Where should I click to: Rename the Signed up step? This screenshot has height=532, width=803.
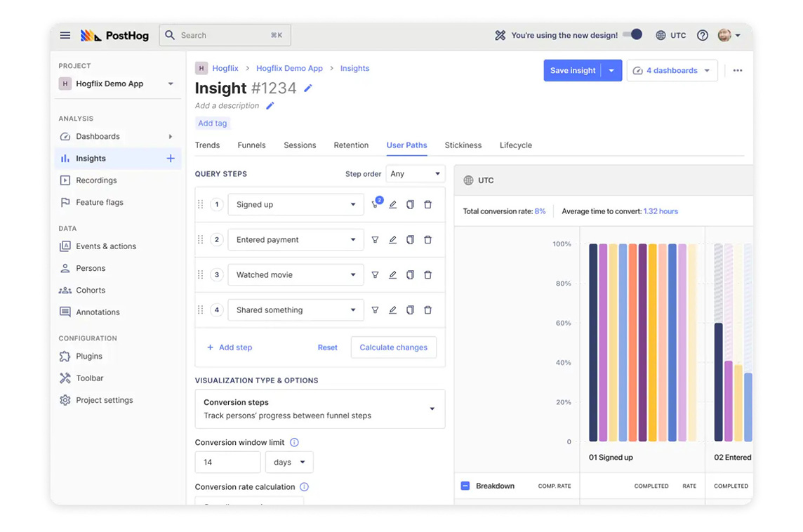[393, 204]
